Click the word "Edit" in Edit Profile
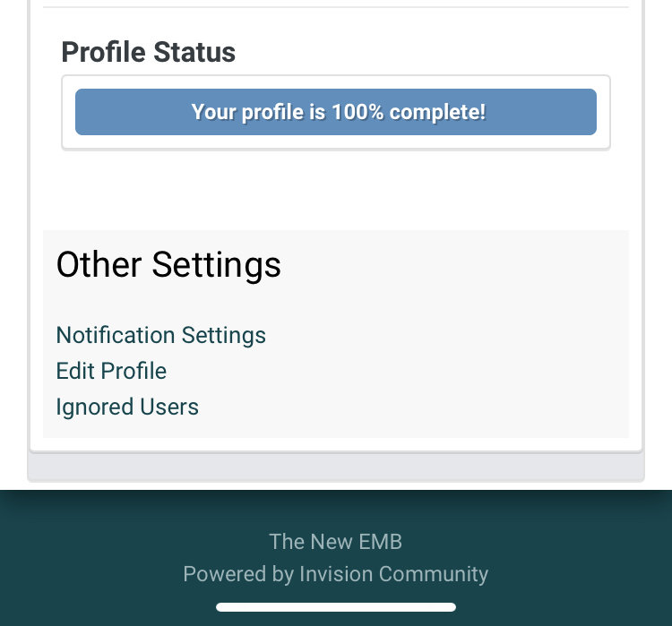The height and width of the screenshot is (626, 672). (74, 371)
